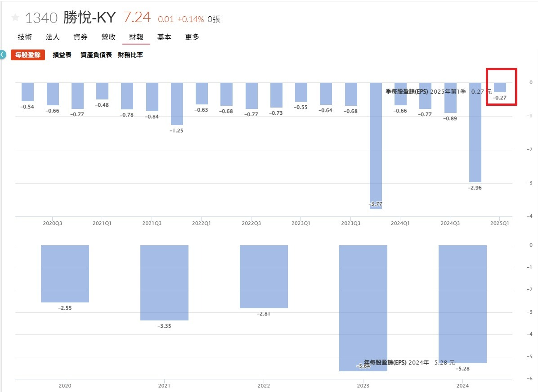Viewport: 538px width, 392px height.
Task: Click the quarterly bar labeled -0.89
Action: [450, 98]
